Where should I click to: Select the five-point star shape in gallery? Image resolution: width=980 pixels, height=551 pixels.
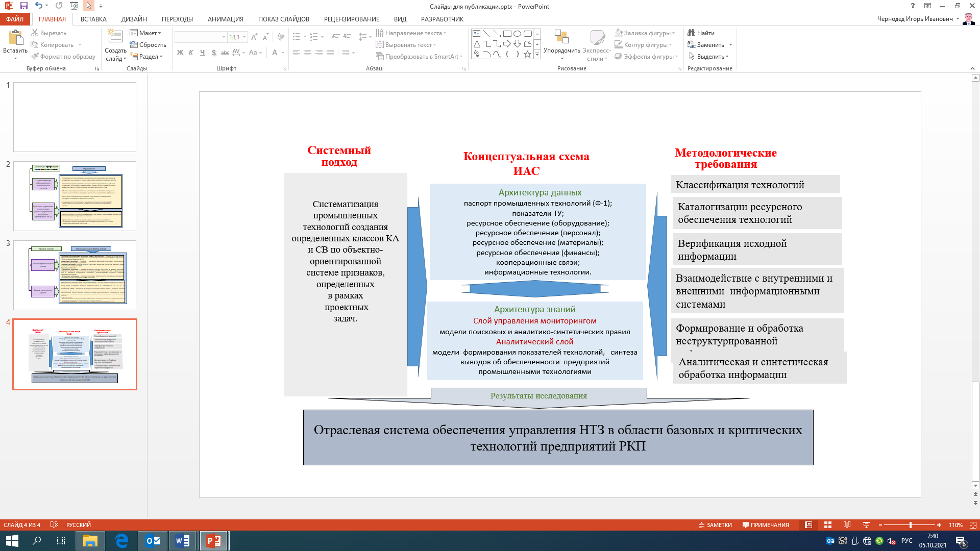527,54
